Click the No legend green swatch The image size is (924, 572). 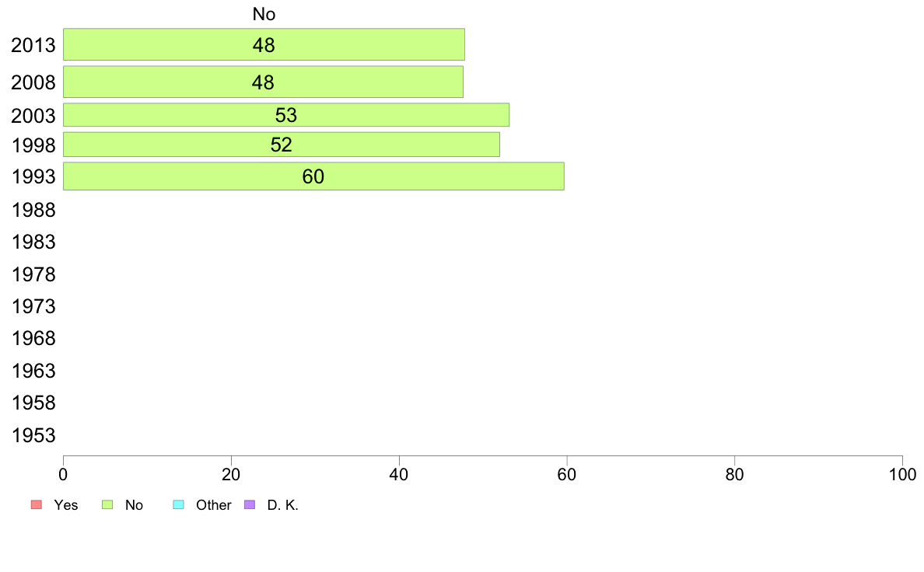pyautogui.click(x=107, y=505)
